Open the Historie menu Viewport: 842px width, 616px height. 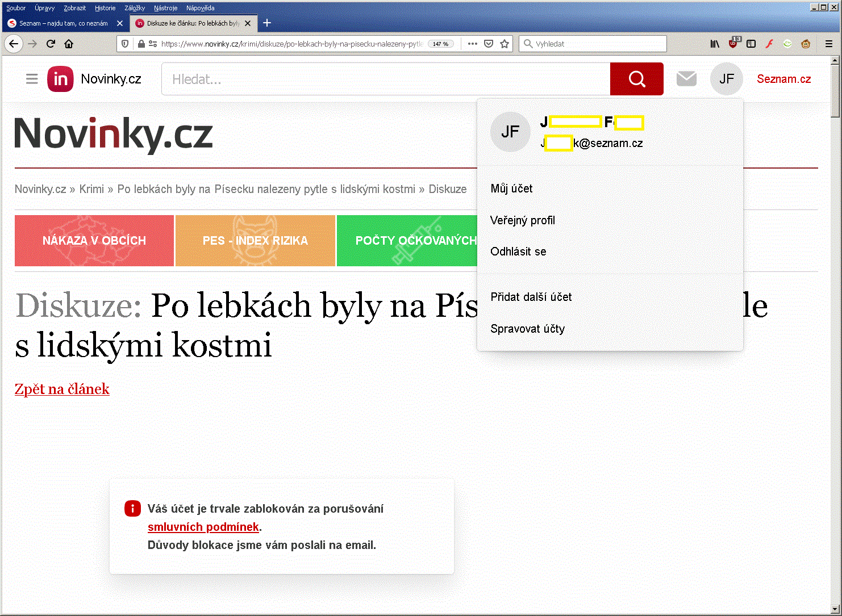click(x=105, y=8)
